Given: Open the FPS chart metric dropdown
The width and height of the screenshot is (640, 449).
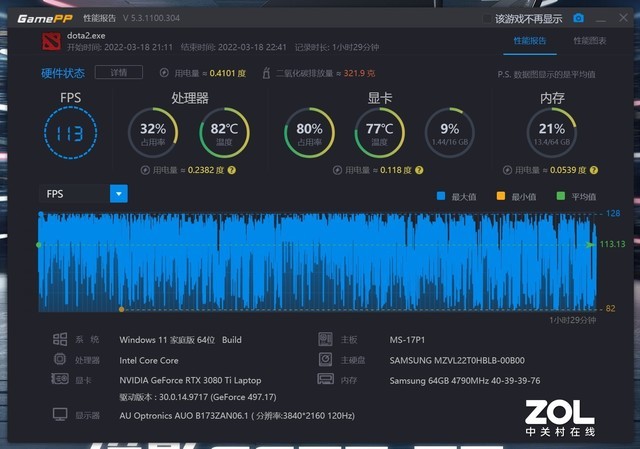Looking at the screenshot, I should 118,194.
